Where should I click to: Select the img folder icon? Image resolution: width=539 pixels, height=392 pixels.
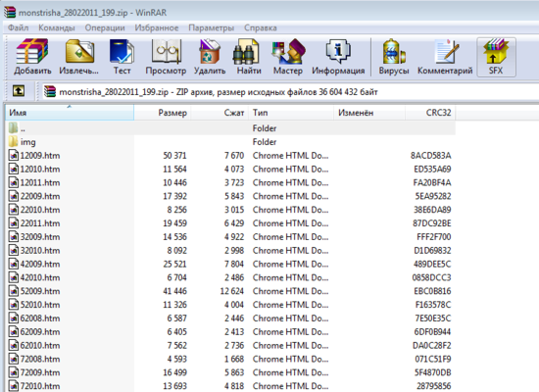13,141
